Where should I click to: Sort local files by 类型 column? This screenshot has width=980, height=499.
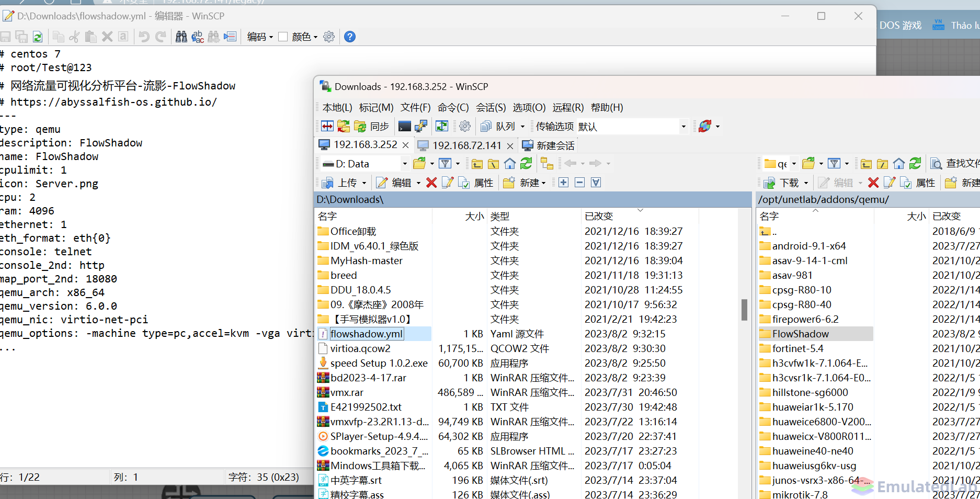click(533, 216)
